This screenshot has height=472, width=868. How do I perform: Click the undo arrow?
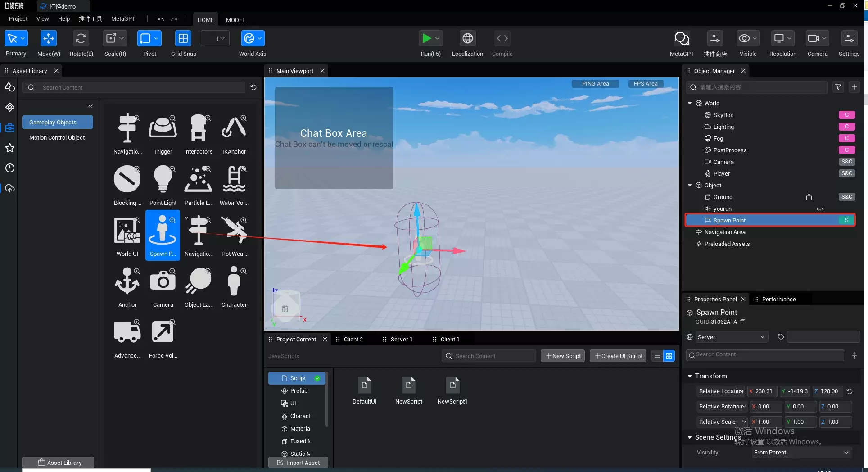point(161,19)
